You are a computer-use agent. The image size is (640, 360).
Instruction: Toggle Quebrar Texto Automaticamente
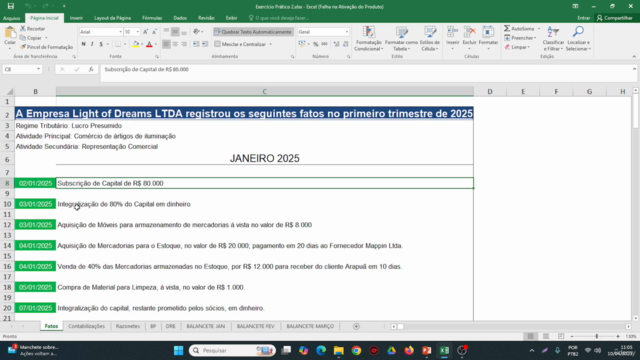(253, 32)
